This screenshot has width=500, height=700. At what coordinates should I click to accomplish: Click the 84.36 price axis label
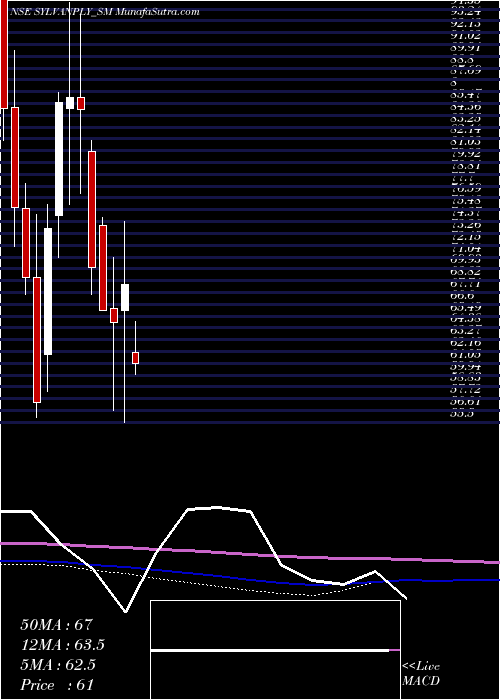pyautogui.click(x=465, y=107)
